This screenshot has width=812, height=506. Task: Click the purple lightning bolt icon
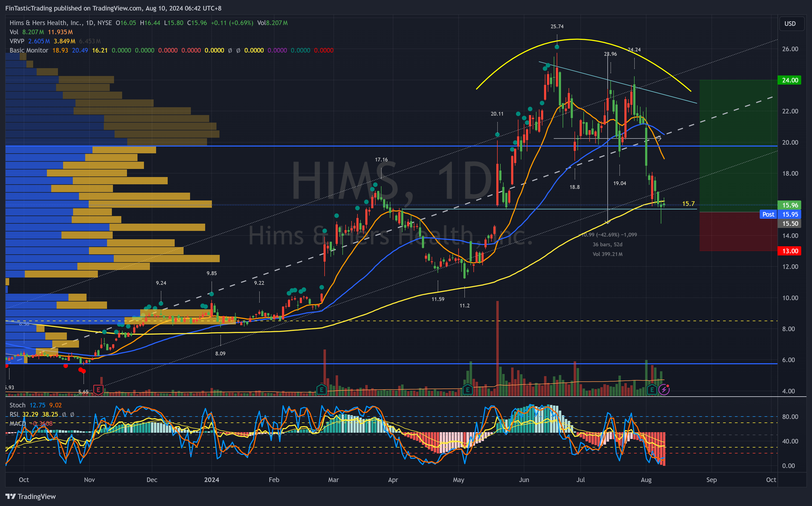click(664, 390)
